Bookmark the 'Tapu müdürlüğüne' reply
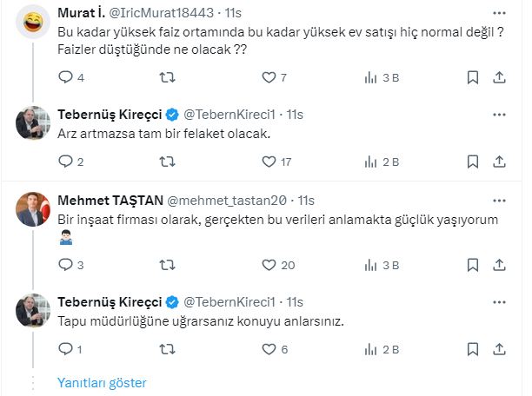Screen dimensions: 532x396 coord(472,349)
